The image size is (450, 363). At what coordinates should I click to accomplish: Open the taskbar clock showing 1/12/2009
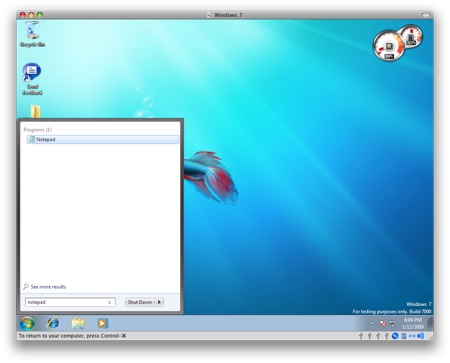(413, 323)
